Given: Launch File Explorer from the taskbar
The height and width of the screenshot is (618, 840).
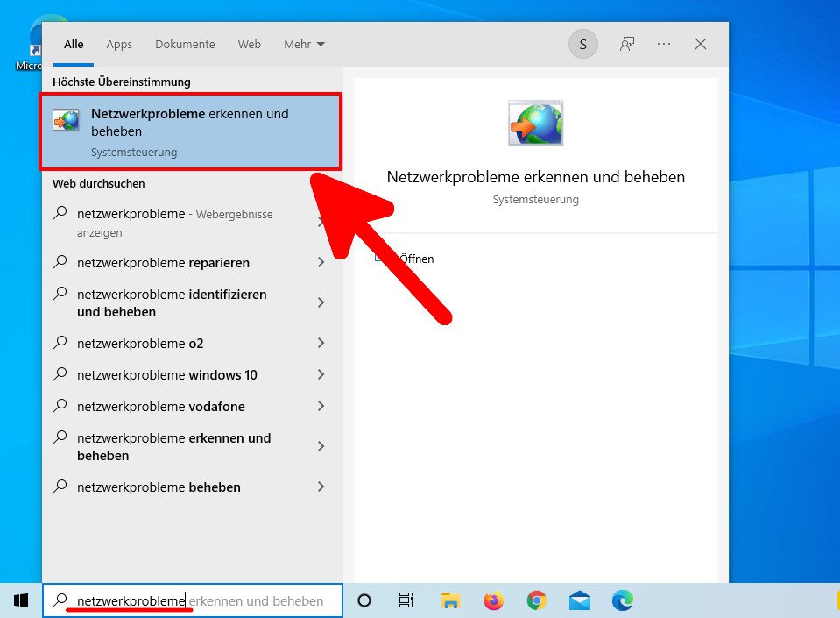Looking at the screenshot, I should coord(450,600).
